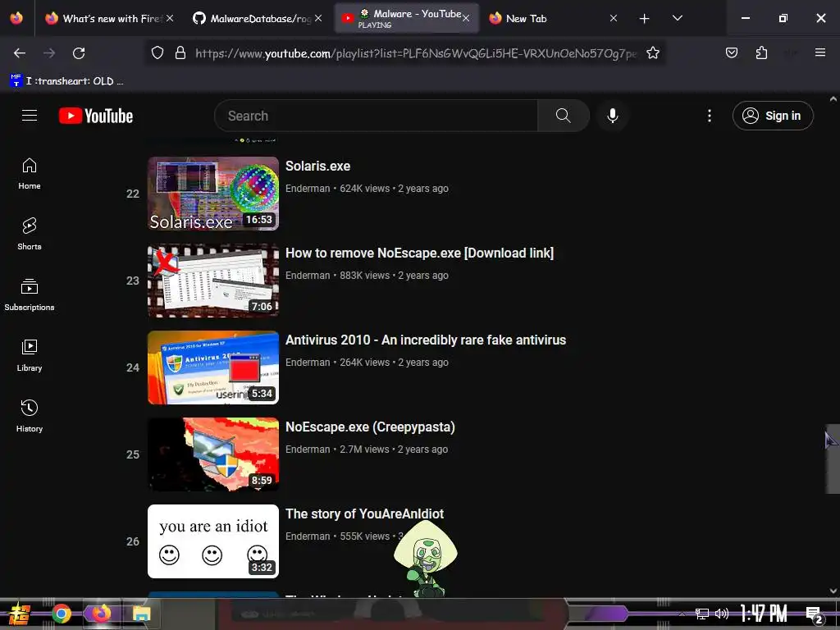Viewport: 840px width, 630px height.
Task: Open Home in the YouTube sidebar
Action: (30, 174)
